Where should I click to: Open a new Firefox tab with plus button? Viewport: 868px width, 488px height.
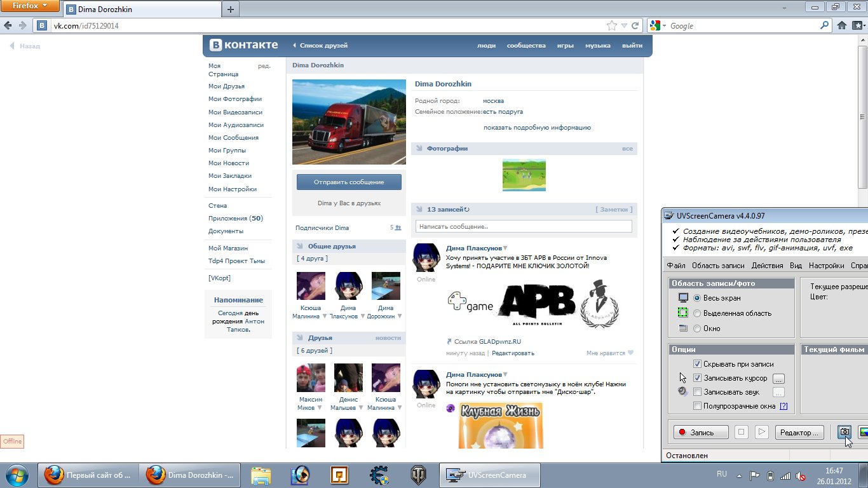pos(230,9)
